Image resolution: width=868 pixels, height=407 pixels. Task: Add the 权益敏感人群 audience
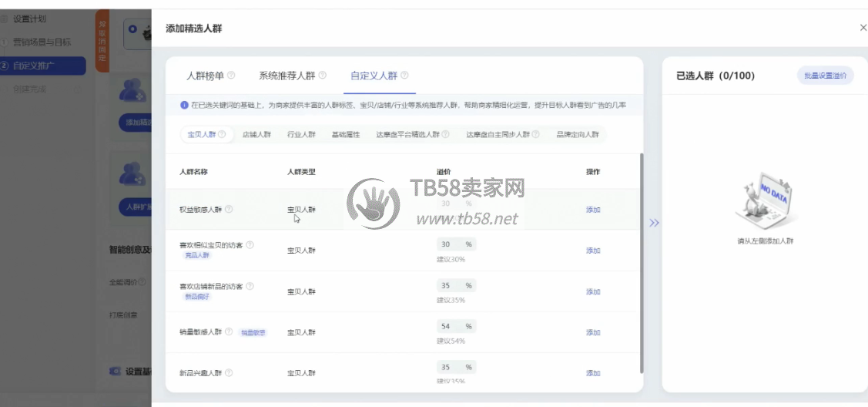coord(593,210)
